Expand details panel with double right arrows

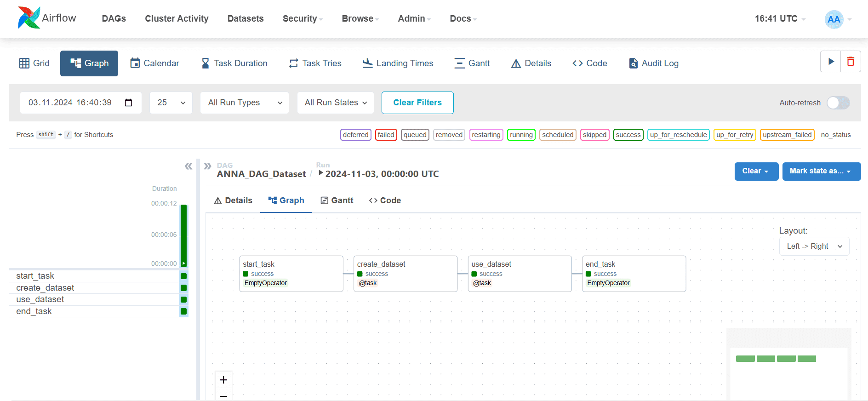tap(207, 166)
